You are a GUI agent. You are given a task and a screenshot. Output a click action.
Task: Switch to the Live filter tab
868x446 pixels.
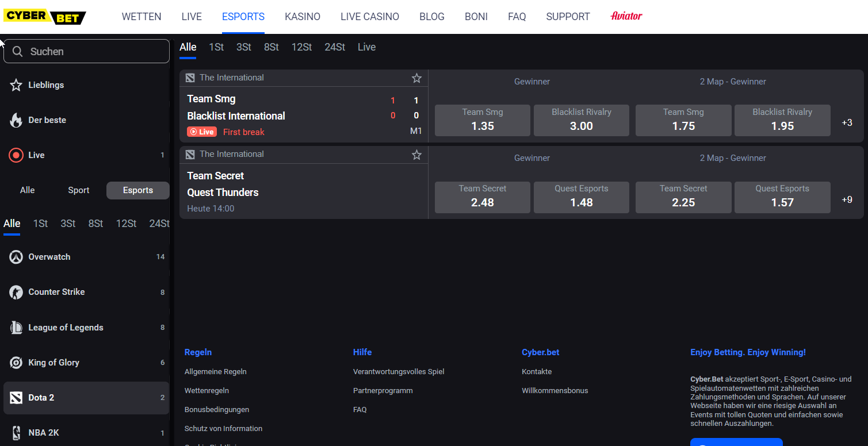click(366, 47)
